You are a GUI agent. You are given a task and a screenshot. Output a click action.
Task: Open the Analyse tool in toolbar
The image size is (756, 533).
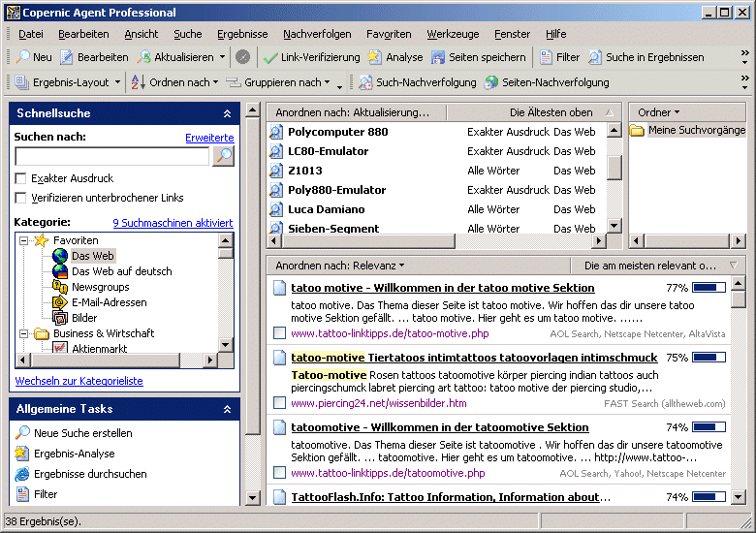394,57
